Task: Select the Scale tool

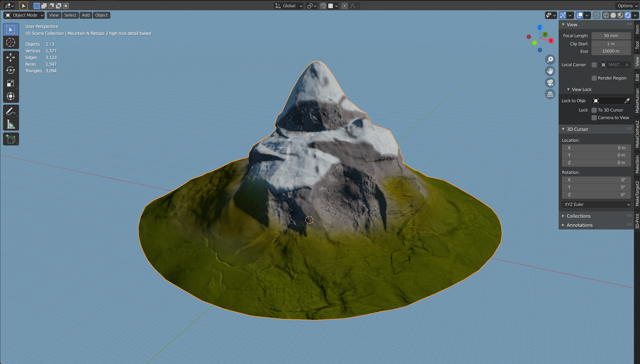Action: pos(11,83)
